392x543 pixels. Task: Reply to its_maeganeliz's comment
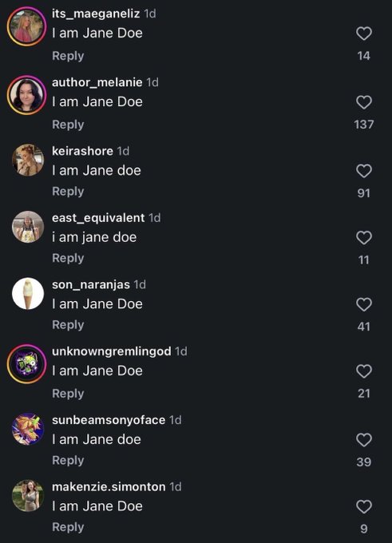coord(68,56)
